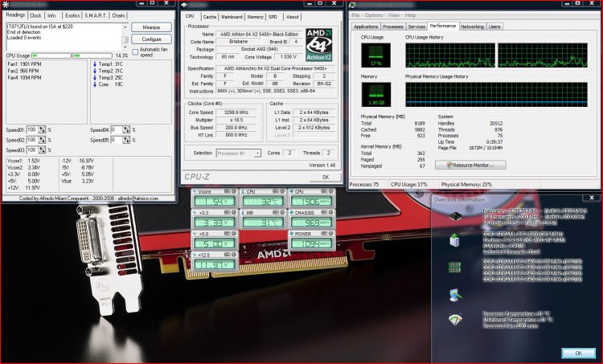Screen dimensions: 603x364
Task: Click the second CPU Usage bar in SpeedFan
Action: click(x=92, y=55)
